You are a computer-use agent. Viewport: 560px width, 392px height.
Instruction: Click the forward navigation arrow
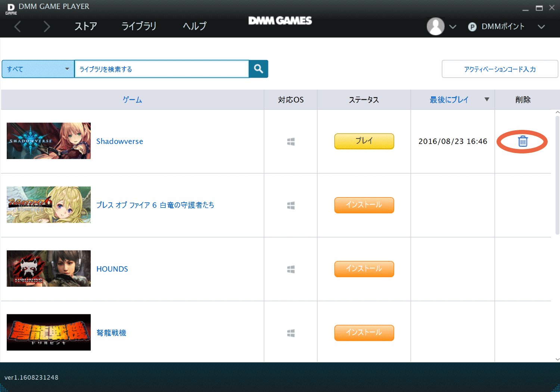[x=46, y=26]
